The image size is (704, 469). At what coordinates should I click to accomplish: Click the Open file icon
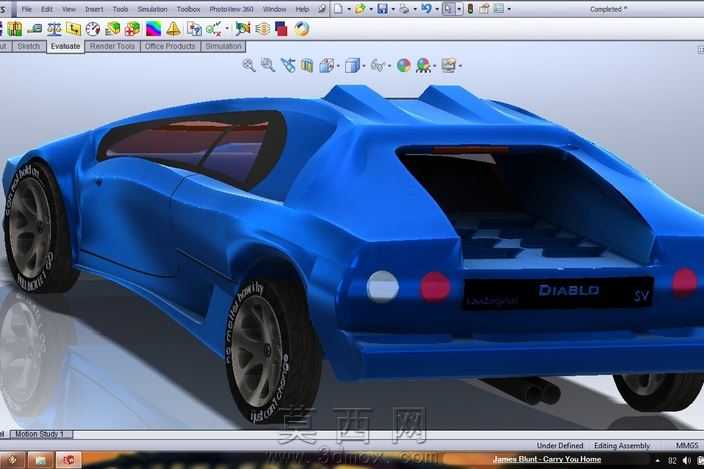click(360, 9)
